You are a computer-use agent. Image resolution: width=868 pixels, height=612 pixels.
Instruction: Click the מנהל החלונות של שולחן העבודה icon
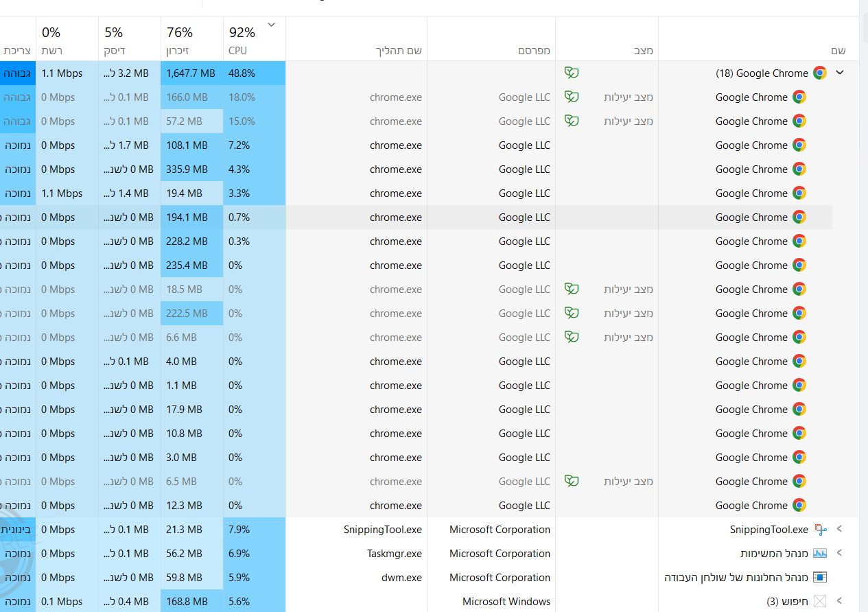(x=820, y=577)
